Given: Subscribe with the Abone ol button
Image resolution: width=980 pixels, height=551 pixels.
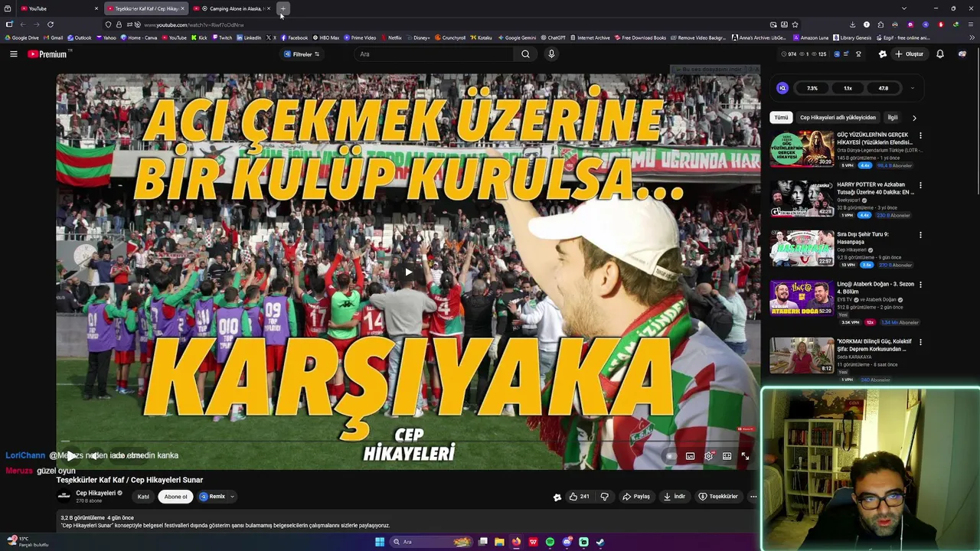Looking at the screenshot, I should (175, 497).
